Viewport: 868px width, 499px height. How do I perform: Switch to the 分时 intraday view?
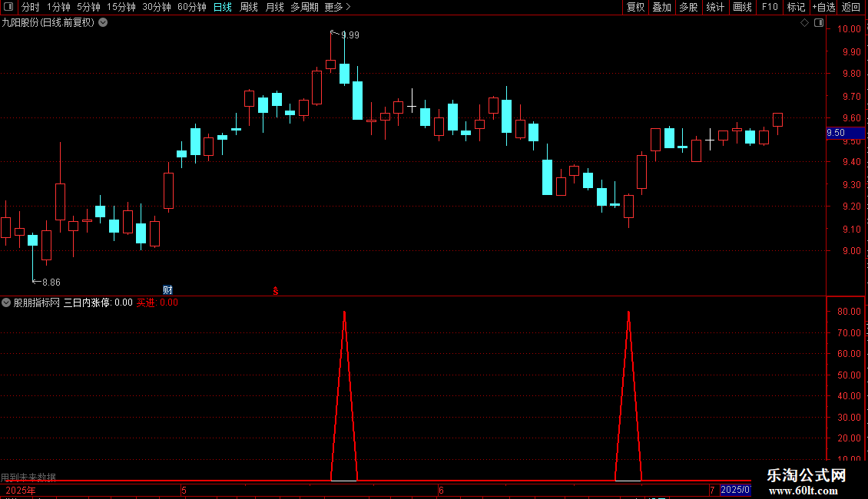point(31,7)
